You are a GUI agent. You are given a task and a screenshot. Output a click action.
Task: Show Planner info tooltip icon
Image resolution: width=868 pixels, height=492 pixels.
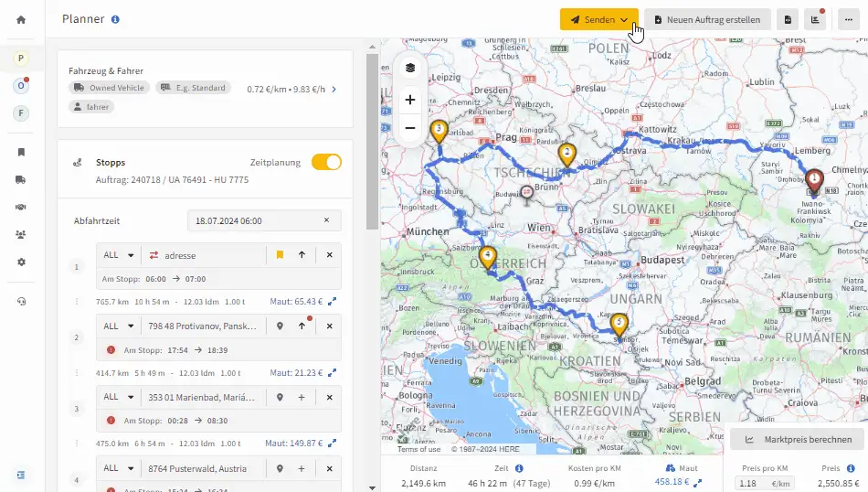pyautogui.click(x=115, y=19)
